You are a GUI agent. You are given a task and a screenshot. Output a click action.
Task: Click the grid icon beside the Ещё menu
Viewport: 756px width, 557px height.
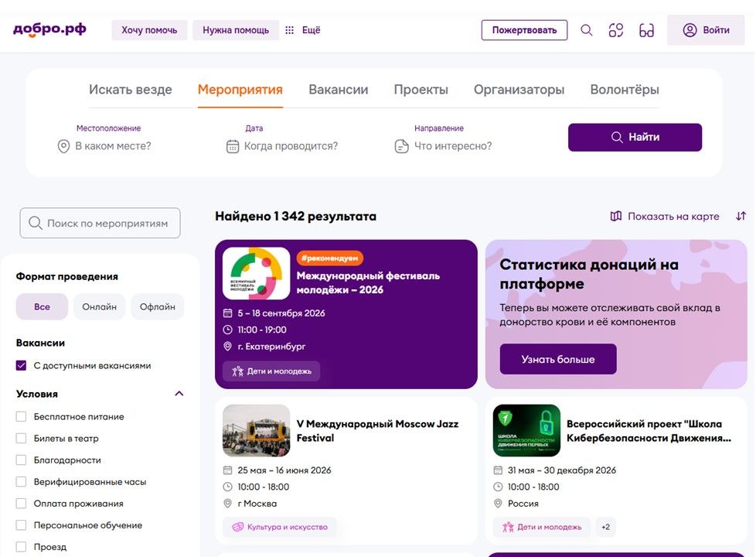(x=289, y=29)
